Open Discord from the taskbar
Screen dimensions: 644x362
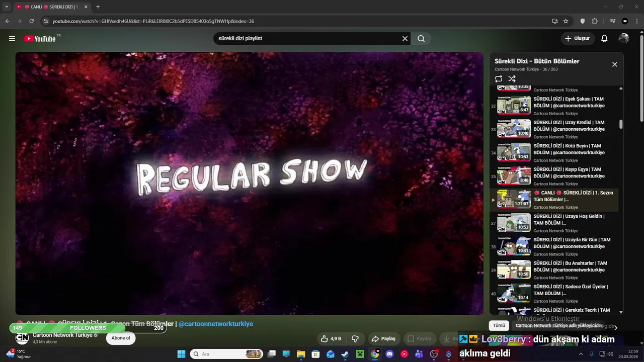click(x=389, y=354)
